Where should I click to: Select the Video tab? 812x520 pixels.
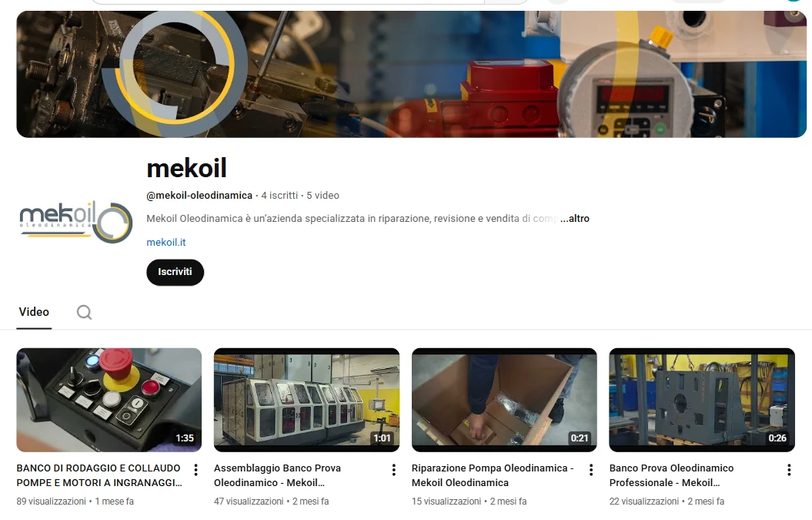pos(34,312)
